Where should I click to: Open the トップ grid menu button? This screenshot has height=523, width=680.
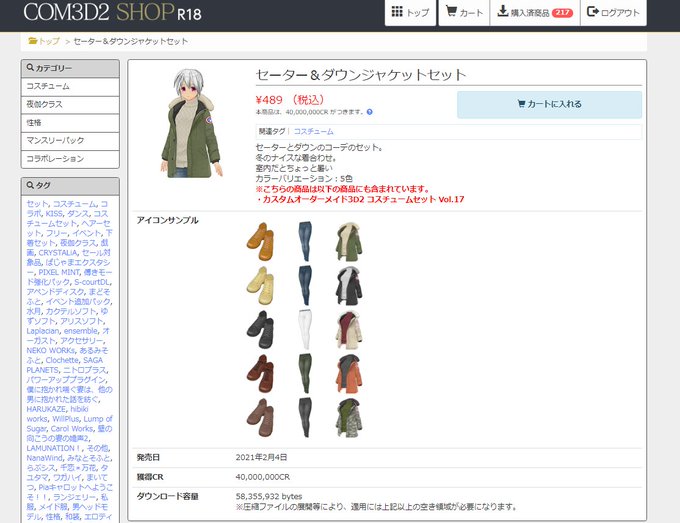(x=410, y=12)
